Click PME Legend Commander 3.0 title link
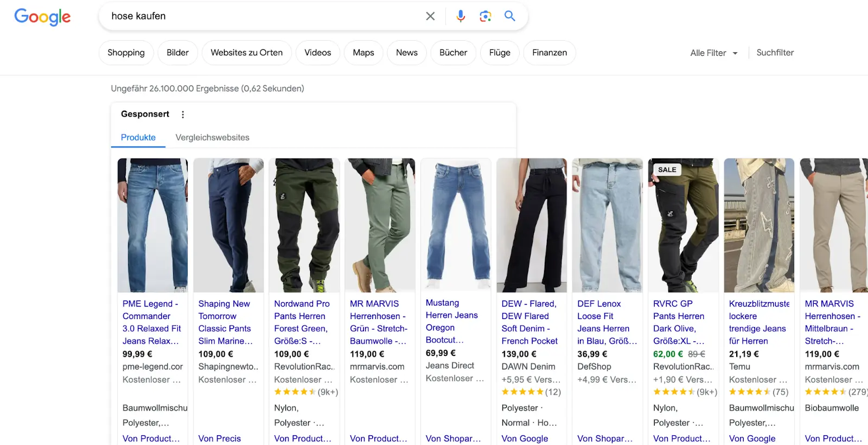Image resolution: width=868 pixels, height=445 pixels. coord(152,322)
